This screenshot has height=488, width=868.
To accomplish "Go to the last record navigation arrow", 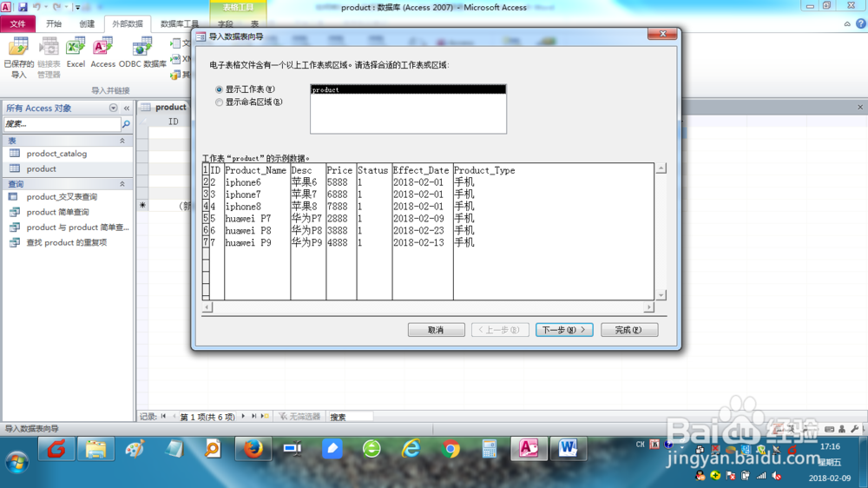I will coord(254,417).
